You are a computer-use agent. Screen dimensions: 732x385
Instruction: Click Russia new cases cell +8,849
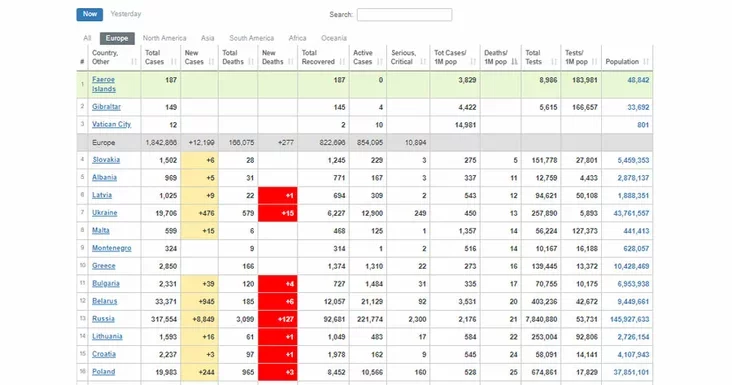(x=199, y=320)
